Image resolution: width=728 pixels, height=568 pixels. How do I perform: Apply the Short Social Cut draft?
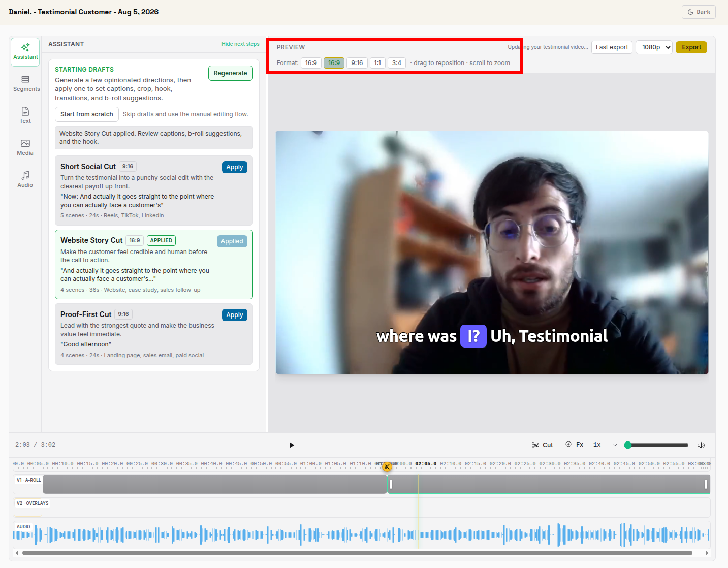(x=235, y=167)
